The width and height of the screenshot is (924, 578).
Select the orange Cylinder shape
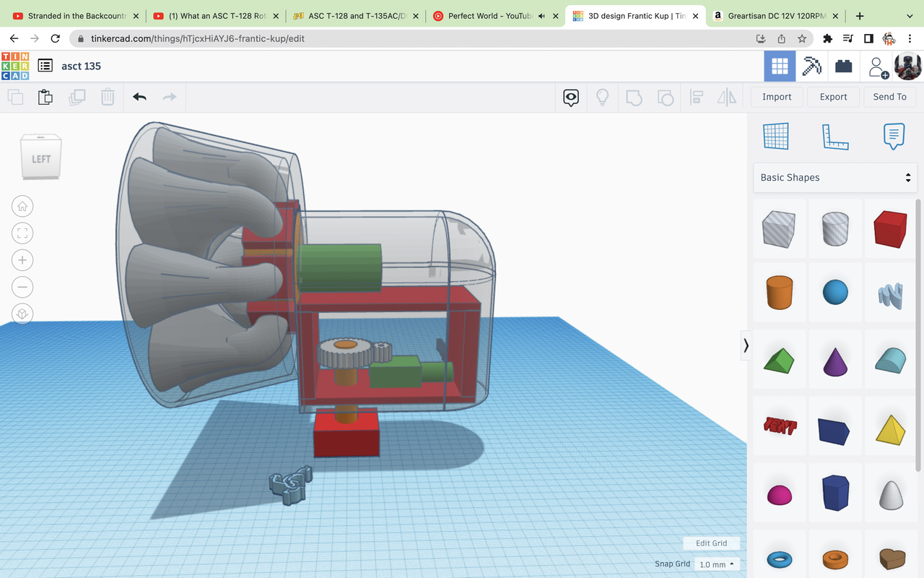tap(779, 292)
